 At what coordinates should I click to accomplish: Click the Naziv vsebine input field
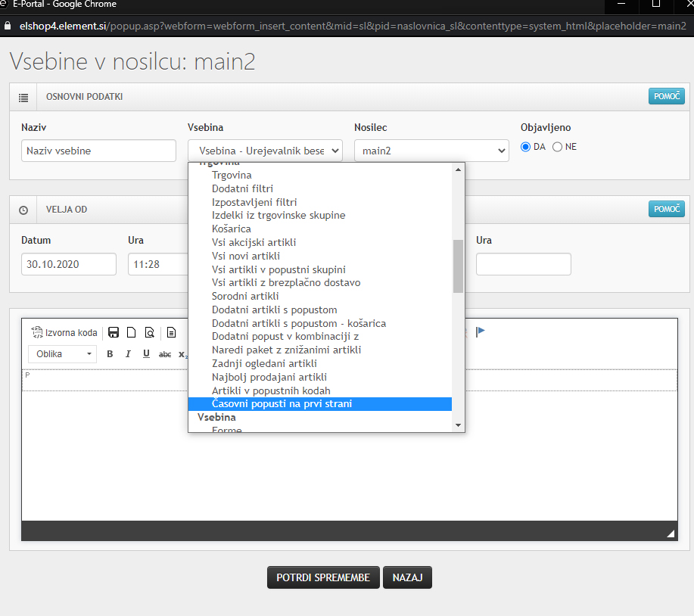pyautogui.click(x=98, y=151)
